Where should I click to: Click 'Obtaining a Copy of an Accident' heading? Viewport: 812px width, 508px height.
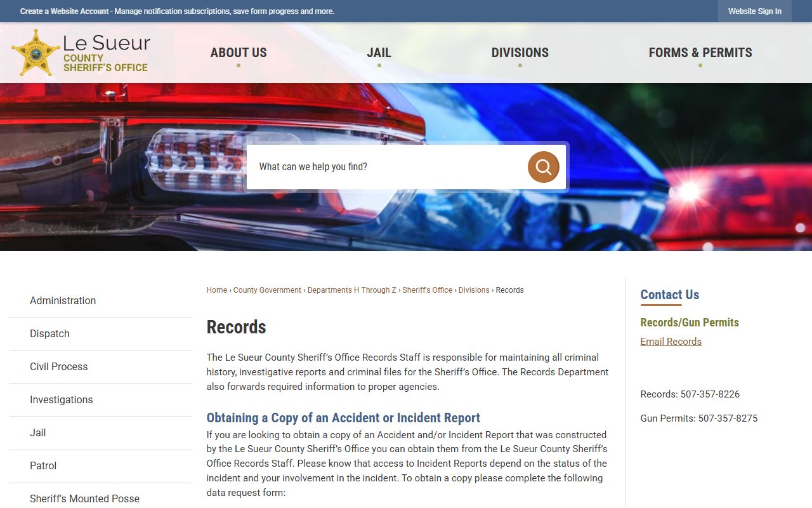343,418
